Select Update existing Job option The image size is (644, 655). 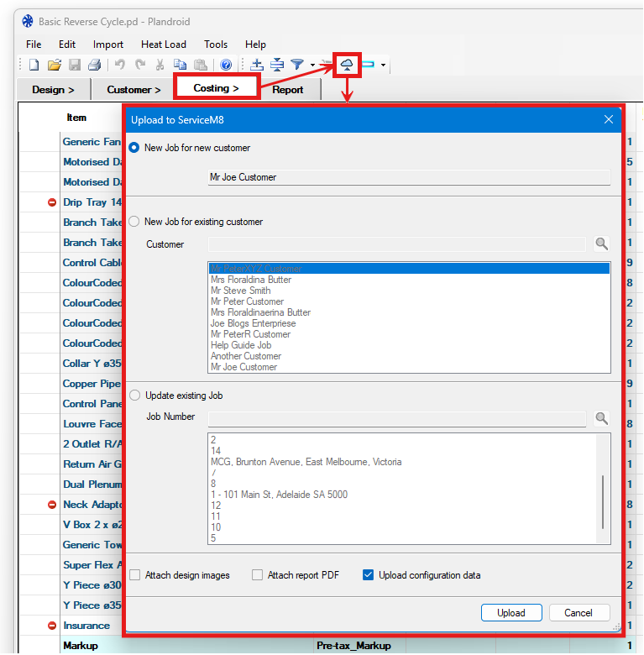pyautogui.click(x=134, y=396)
